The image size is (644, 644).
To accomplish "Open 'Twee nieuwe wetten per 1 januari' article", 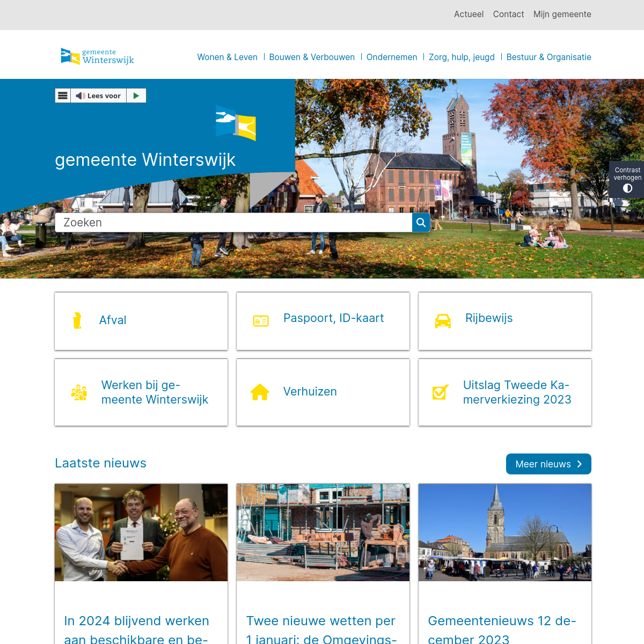I will 321,629.
